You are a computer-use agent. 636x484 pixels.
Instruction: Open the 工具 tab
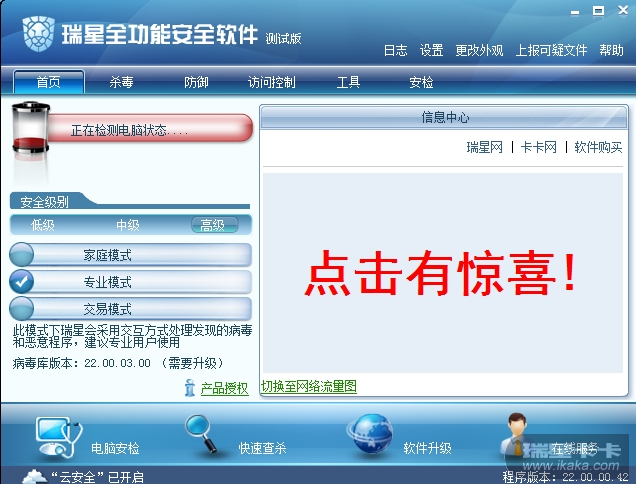[348, 82]
